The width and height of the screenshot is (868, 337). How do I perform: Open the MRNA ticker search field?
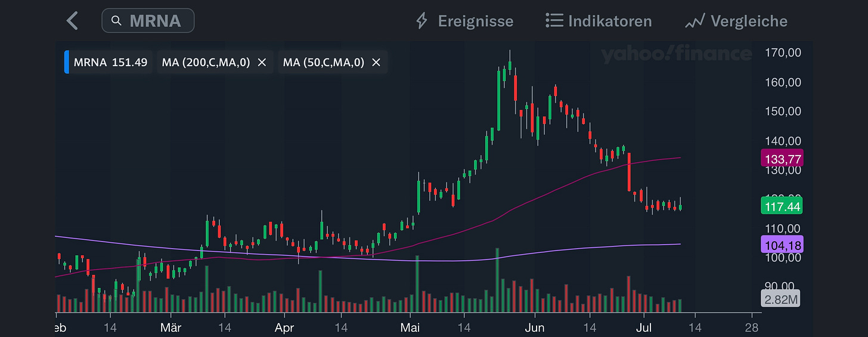[148, 21]
